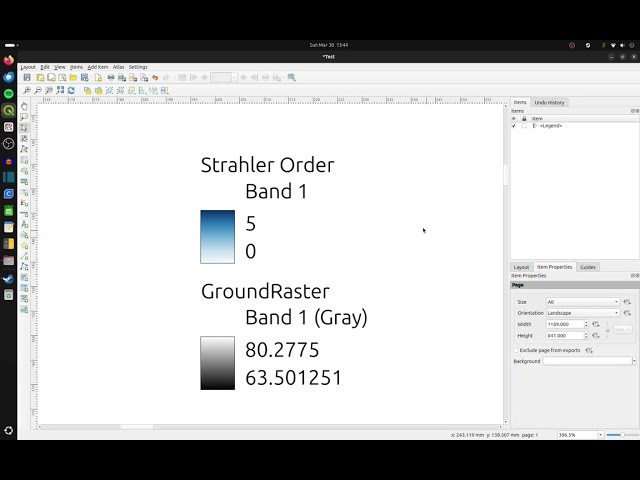Click the page Background color swatch

[x=587, y=361]
